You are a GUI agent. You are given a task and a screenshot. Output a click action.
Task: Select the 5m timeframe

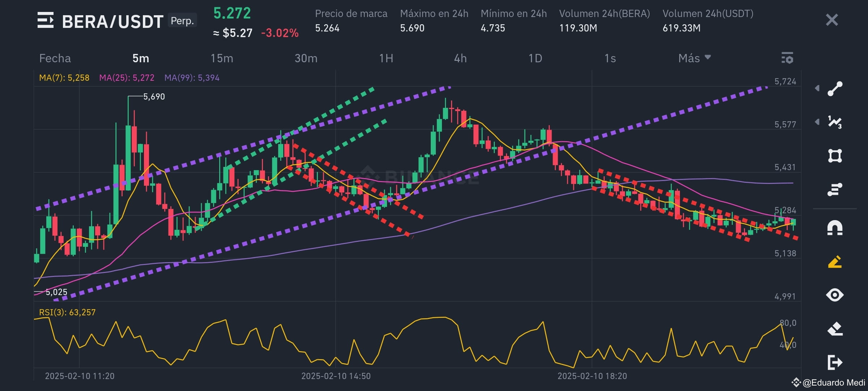coord(141,58)
